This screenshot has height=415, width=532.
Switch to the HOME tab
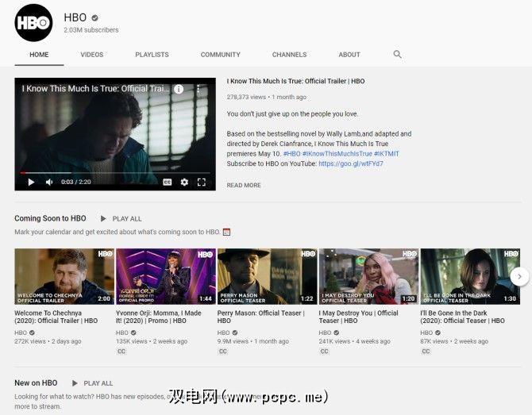click(x=39, y=55)
